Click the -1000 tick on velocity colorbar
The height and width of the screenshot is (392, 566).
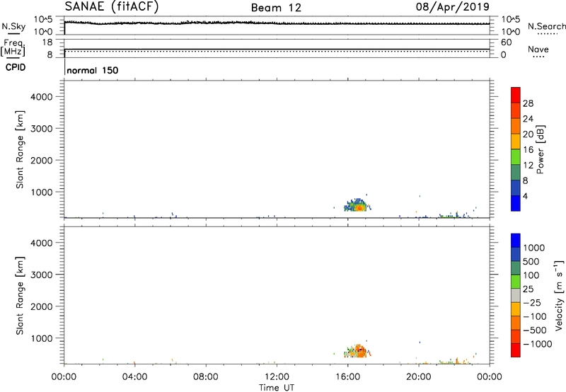pos(537,344)
